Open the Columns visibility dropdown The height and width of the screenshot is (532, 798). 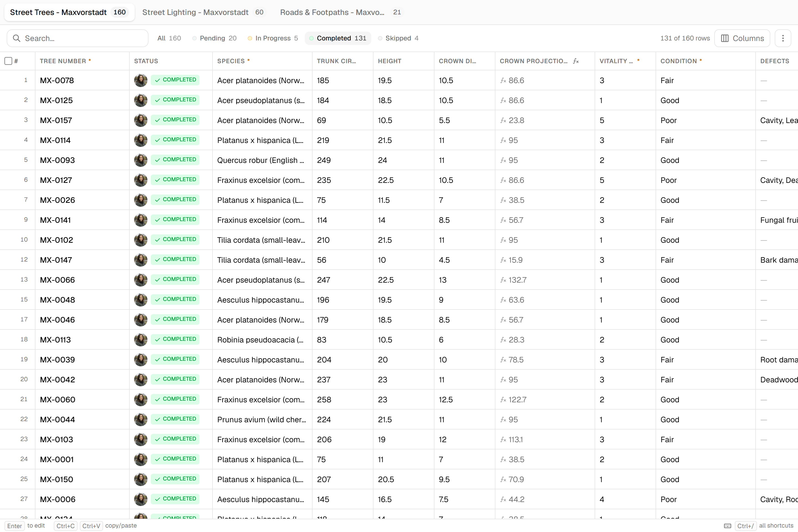coord(742,38)
